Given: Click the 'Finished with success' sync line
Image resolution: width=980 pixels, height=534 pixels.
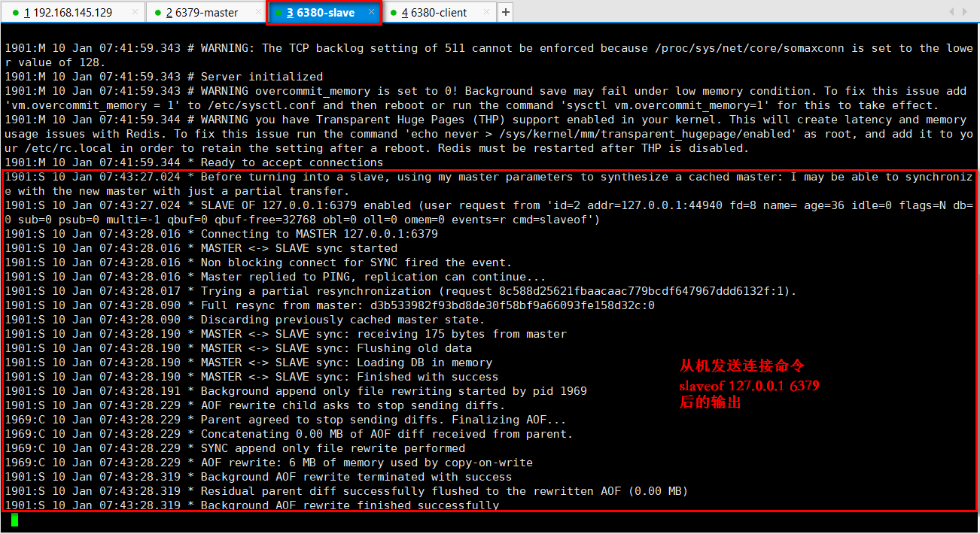Looking at the screenshot, I should (251, 377).
